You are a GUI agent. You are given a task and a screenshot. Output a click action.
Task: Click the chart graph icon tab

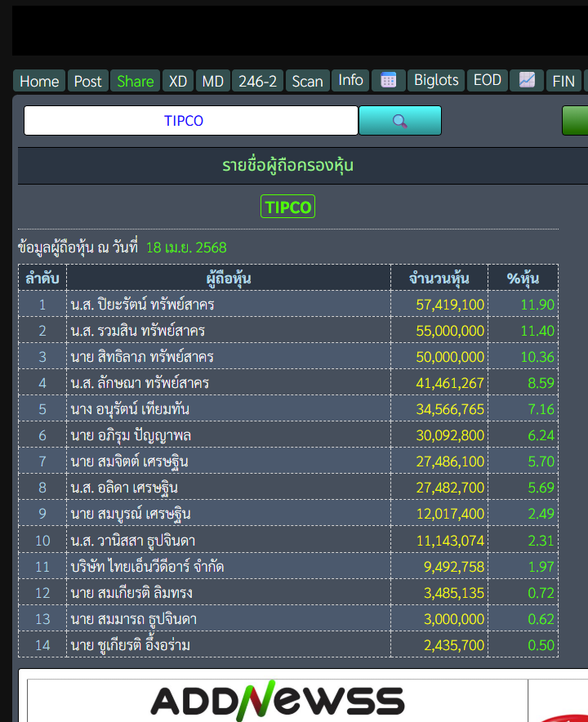click(x=527, y=80)
